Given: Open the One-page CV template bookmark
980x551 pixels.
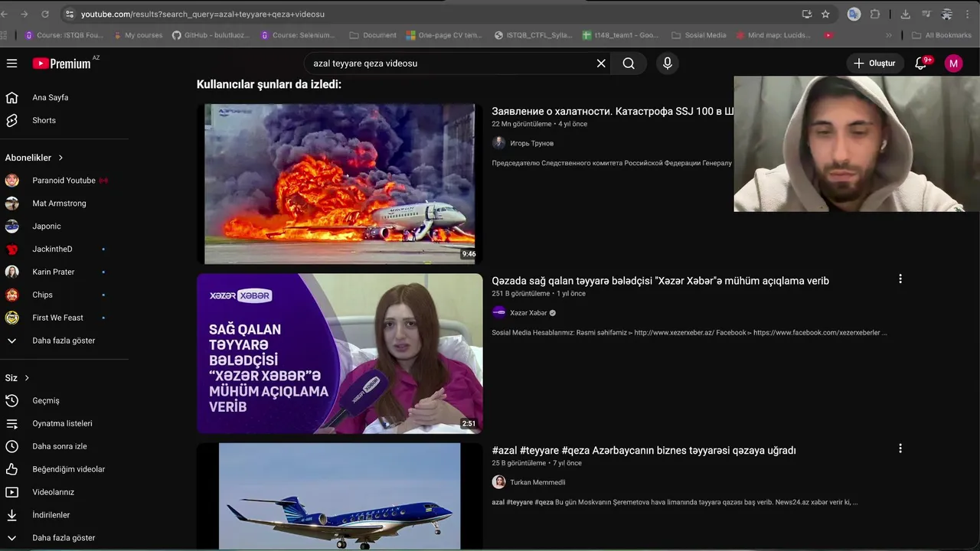Looking at the screenshot, I should coord(444,35).
